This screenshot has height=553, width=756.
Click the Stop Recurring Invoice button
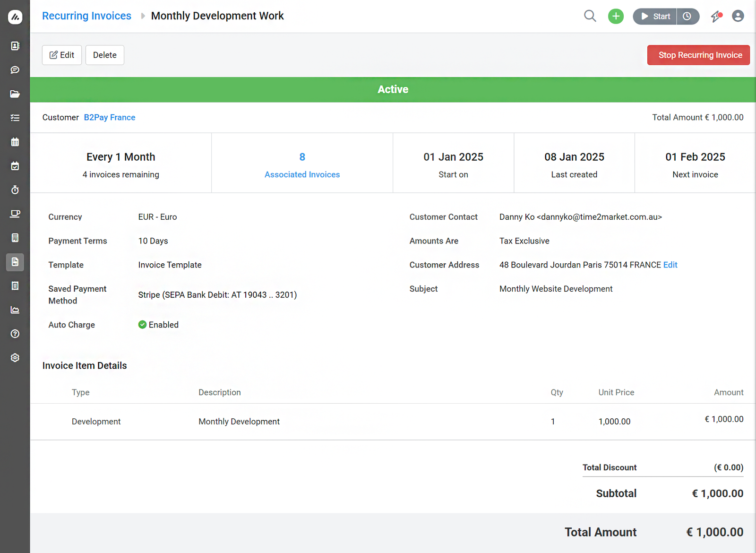pos(698,55)
